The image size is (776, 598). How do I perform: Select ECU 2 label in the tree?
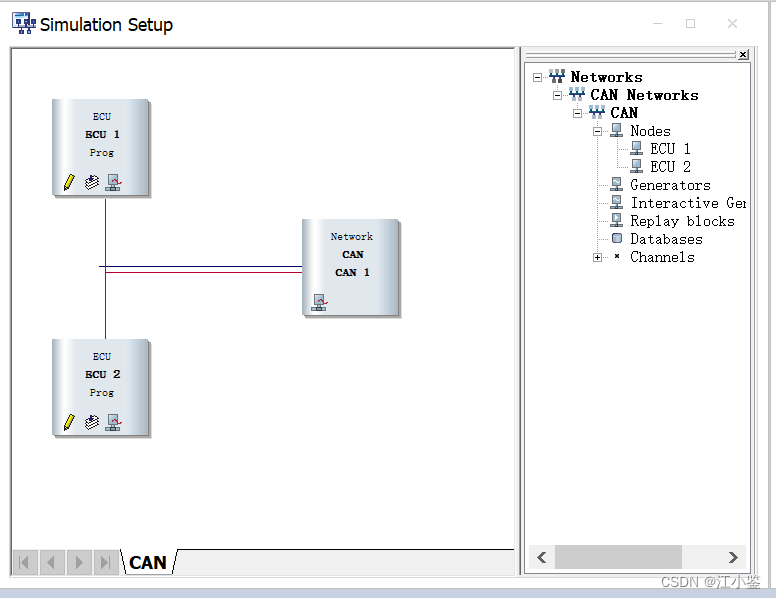(x=670, y=166)
